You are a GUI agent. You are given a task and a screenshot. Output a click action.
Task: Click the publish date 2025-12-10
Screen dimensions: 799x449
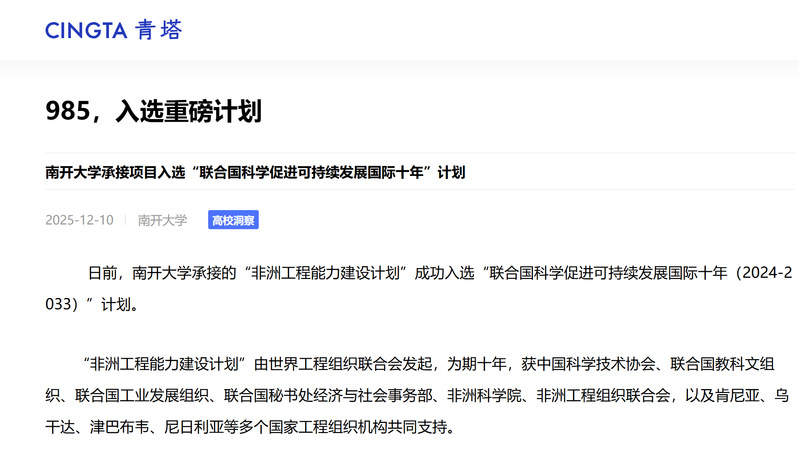tap(79, 220)
